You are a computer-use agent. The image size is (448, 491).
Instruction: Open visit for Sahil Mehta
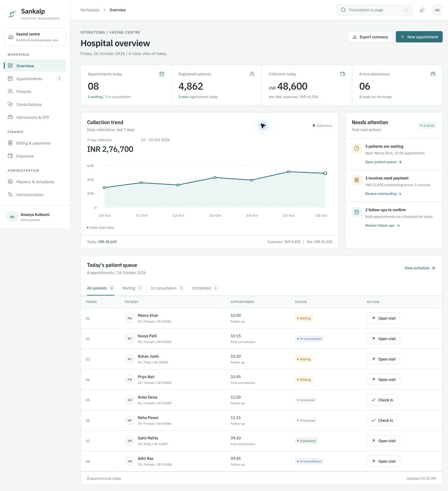click(x=383, y=441)
